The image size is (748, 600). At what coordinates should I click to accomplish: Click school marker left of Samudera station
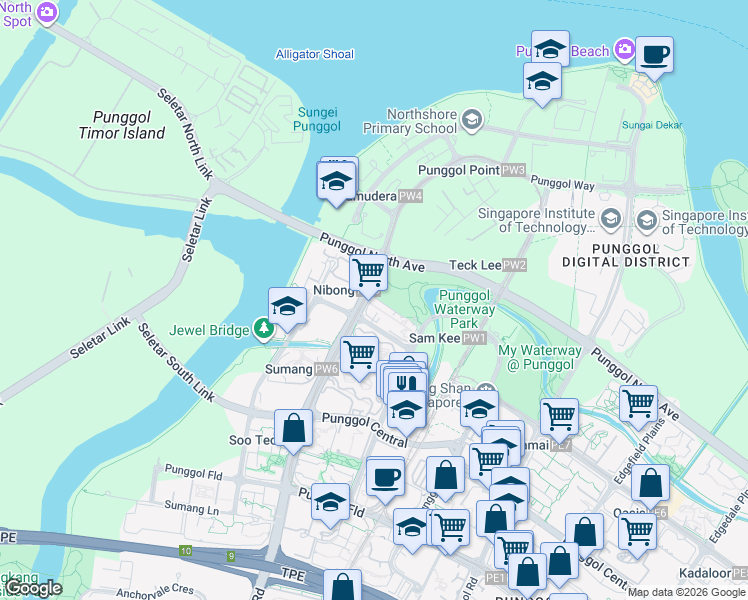pyautogui.click(x=336, y=183)
